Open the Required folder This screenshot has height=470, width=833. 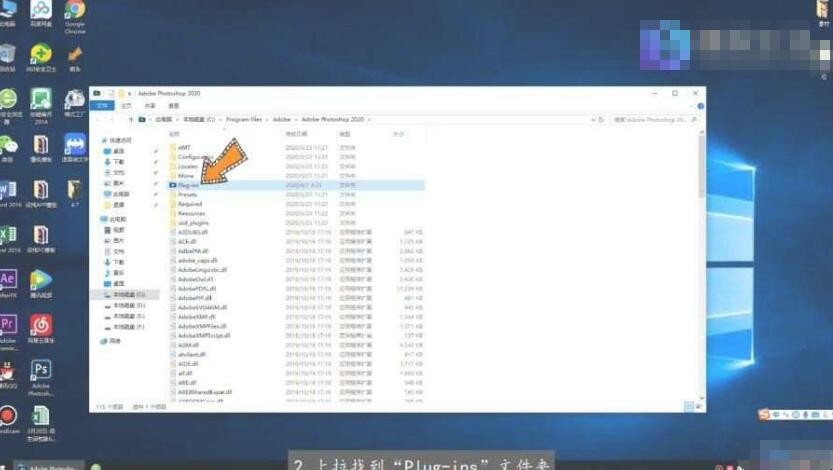[190, 204]
